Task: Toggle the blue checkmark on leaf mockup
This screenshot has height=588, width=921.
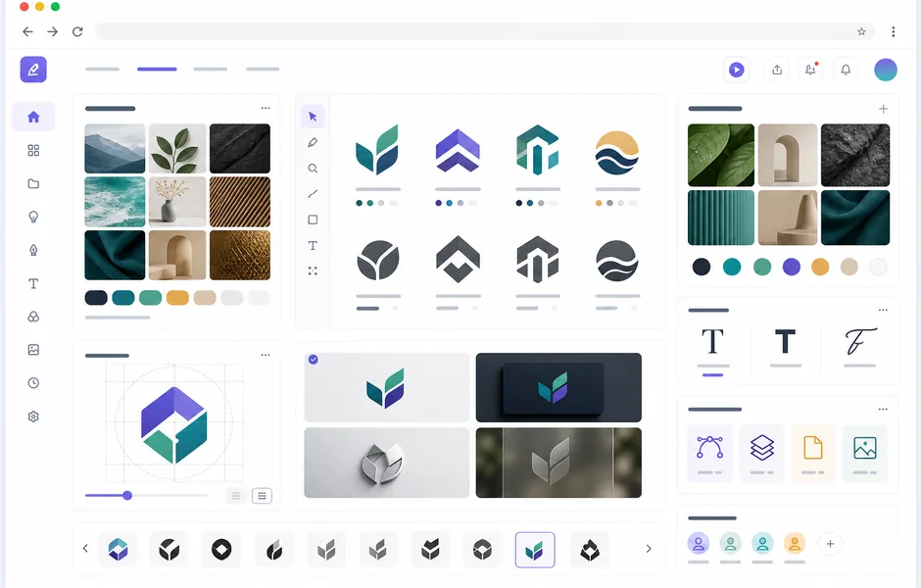Action: click(314, 360)
